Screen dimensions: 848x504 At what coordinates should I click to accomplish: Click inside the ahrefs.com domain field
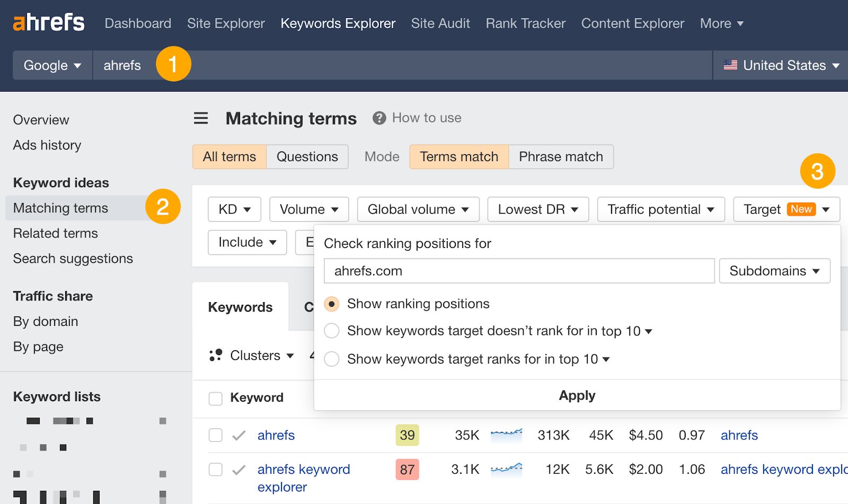tap(518, 271)
